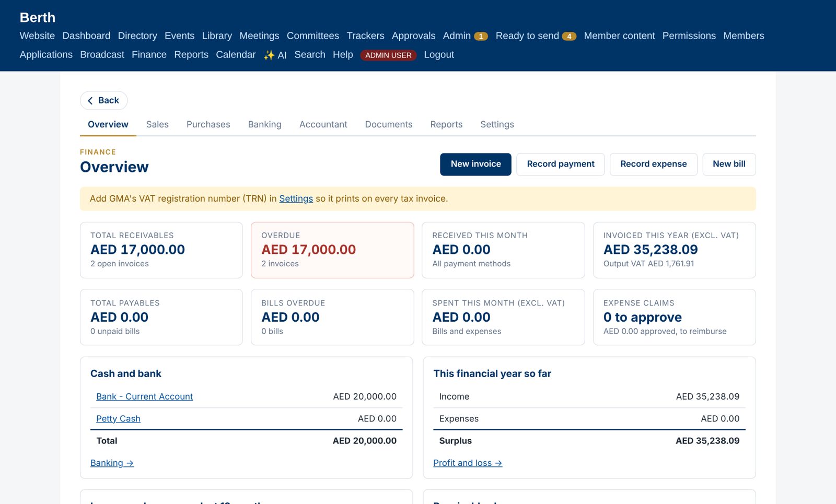
Task: Select the Documents tab
Action: pos(389,124)
